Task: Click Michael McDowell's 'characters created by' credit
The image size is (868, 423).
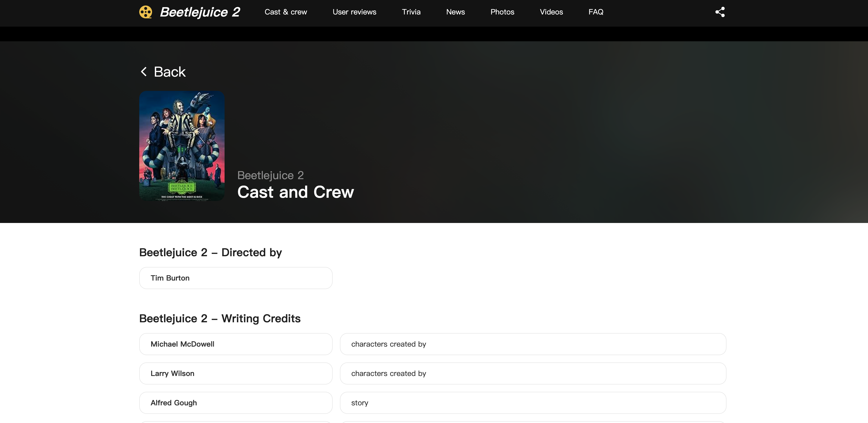Action: [x=533, y=344]
